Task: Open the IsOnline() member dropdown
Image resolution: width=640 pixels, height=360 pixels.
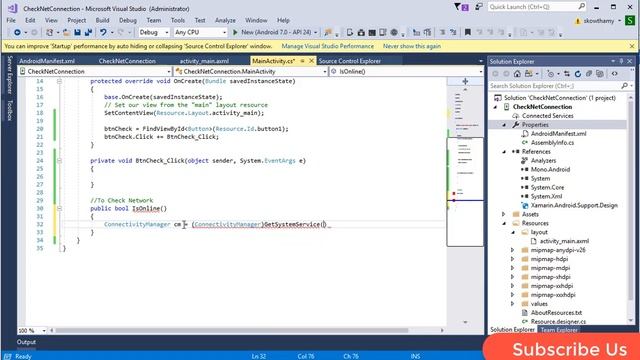Action: [x=407, y=71]
